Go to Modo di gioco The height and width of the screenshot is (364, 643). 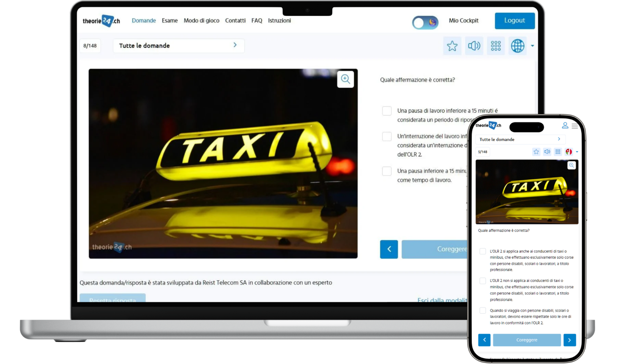point(201,21)
